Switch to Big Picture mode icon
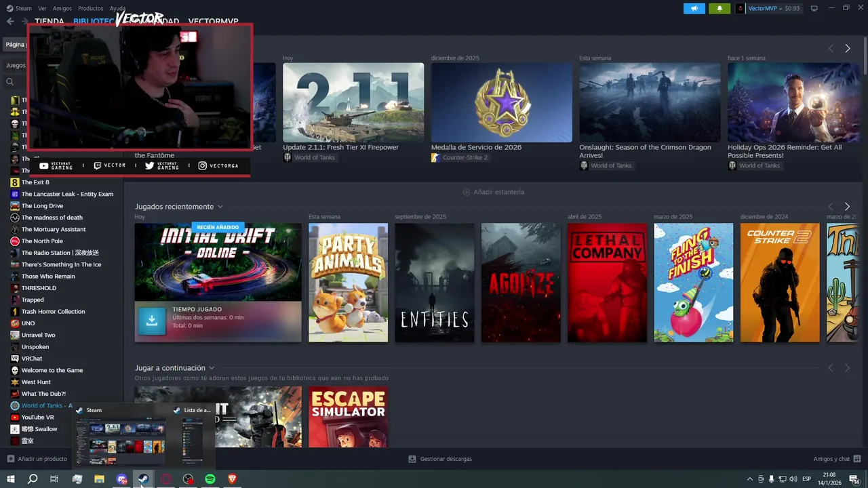 tap(814, 8)
